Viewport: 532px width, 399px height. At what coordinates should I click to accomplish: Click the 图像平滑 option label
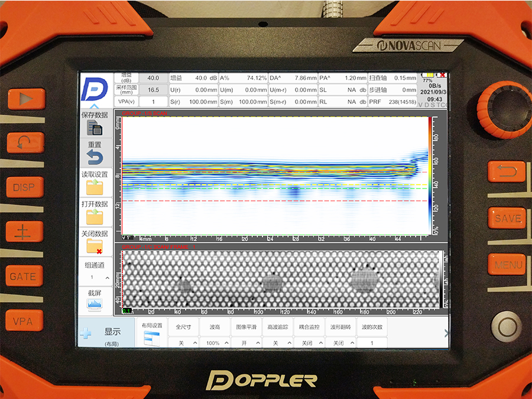(246, 327)
